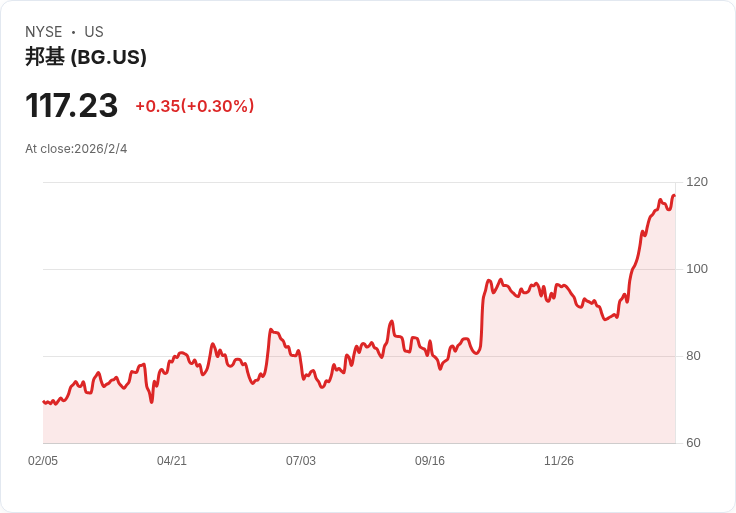Click the chart line's latest point at far right
Image resolution: width=736 pixels, height=513 pixels.
(675, 195)
